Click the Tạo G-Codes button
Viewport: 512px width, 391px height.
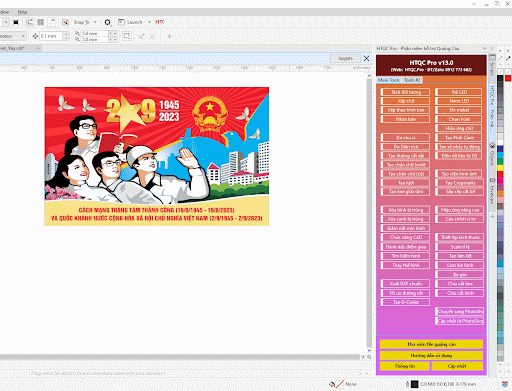coord(406,302)
